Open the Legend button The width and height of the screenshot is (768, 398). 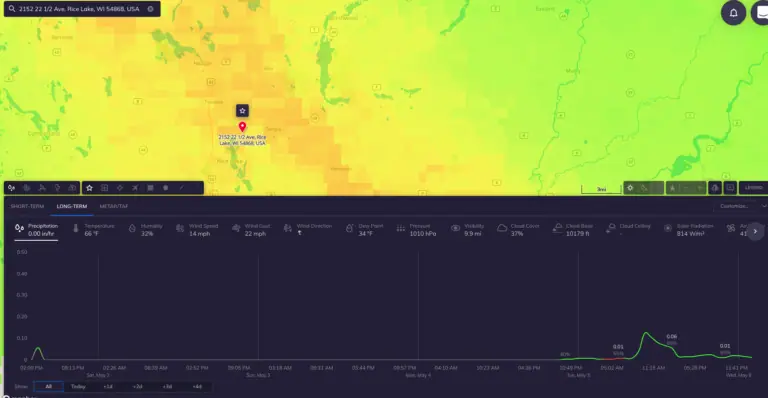pos(753,187)
